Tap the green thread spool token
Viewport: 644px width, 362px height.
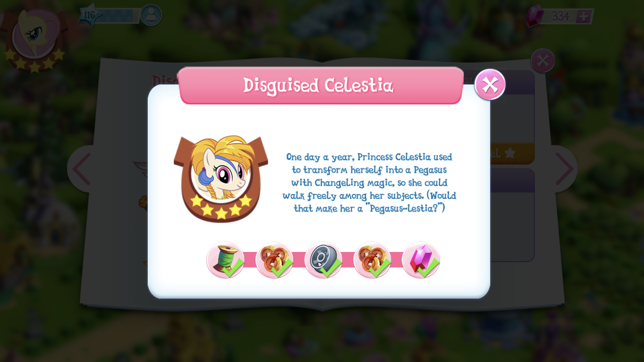(x=225, y=260)
